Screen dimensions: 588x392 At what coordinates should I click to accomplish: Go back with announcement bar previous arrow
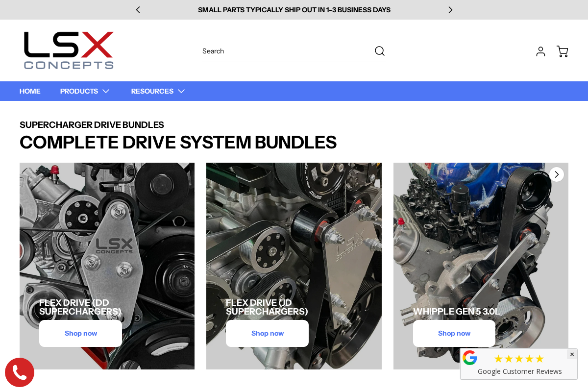[x=138, y=10]
